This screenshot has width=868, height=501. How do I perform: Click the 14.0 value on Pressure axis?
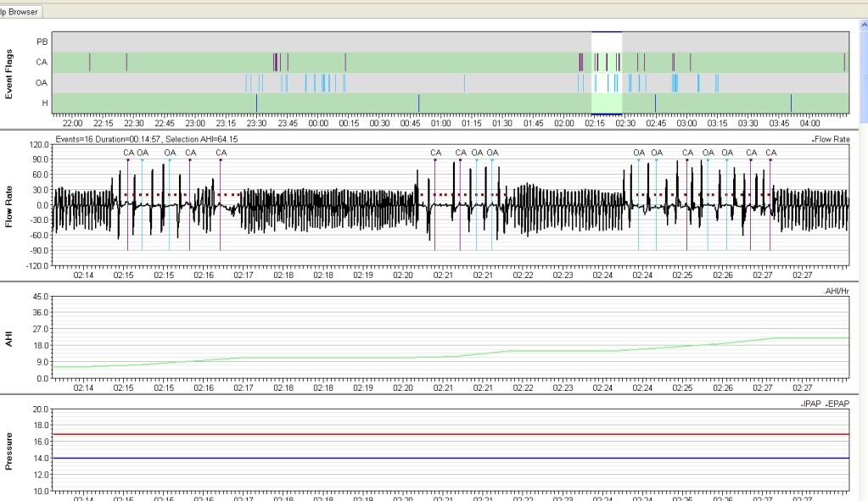[41, 459]
